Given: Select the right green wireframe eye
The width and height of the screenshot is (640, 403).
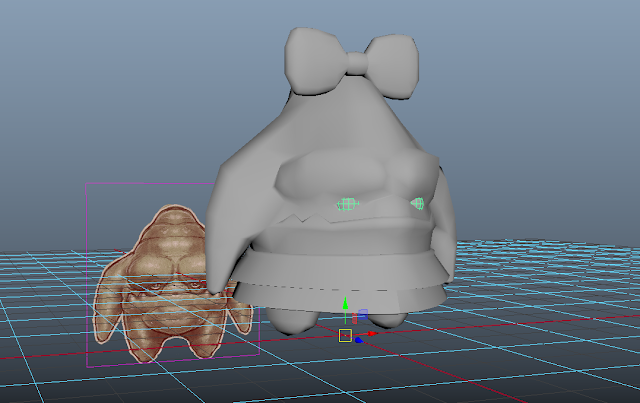Looking at the screenshot, I should [x=418, y=203].
